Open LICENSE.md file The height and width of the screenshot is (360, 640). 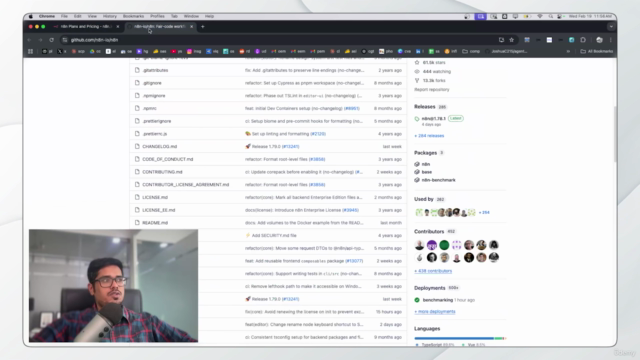click(x=155, y=197)
